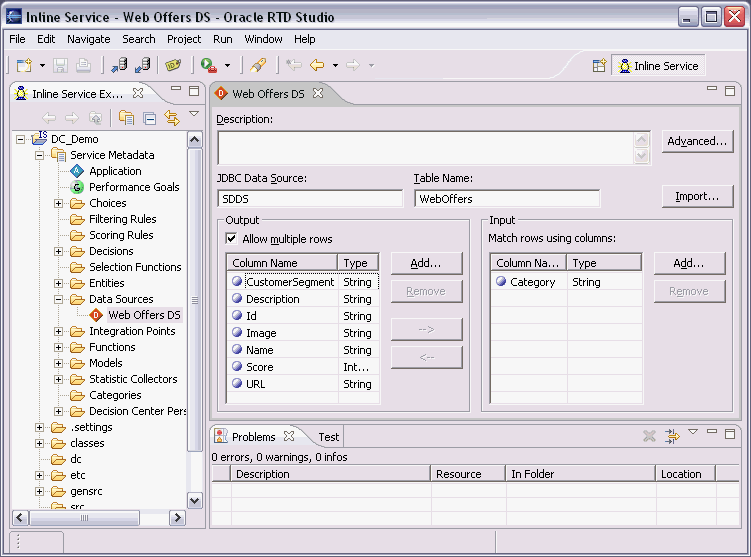
Task: Click the explorer Forward arrow icon
Action: point(72,117)
